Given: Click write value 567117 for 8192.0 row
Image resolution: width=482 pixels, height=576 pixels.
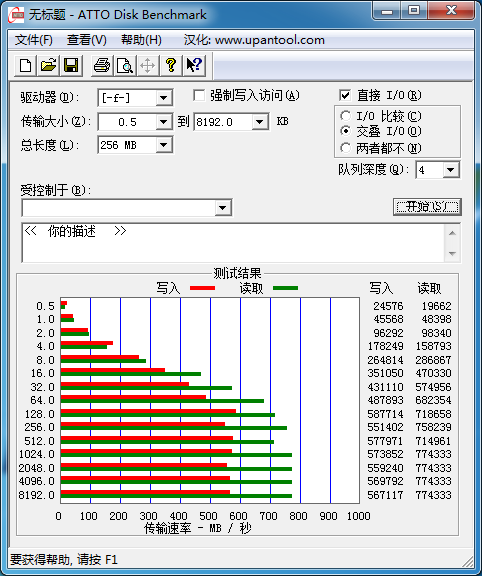Looking at the screenshot, I should [385, 495].
